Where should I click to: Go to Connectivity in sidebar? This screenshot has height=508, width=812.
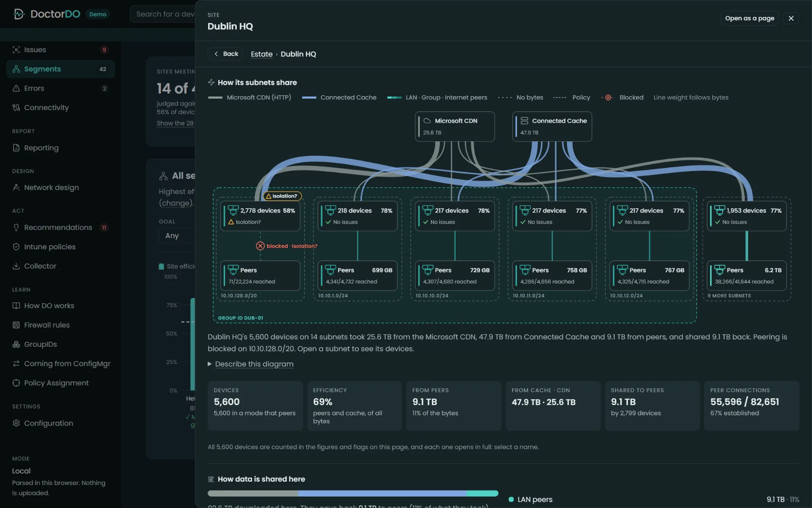(x=60, y=108)
